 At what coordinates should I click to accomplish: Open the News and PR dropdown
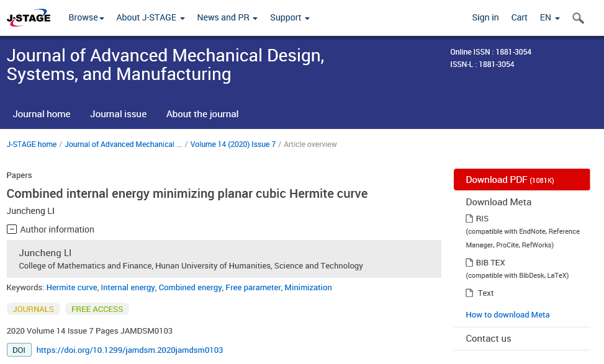tap(227, 18)
